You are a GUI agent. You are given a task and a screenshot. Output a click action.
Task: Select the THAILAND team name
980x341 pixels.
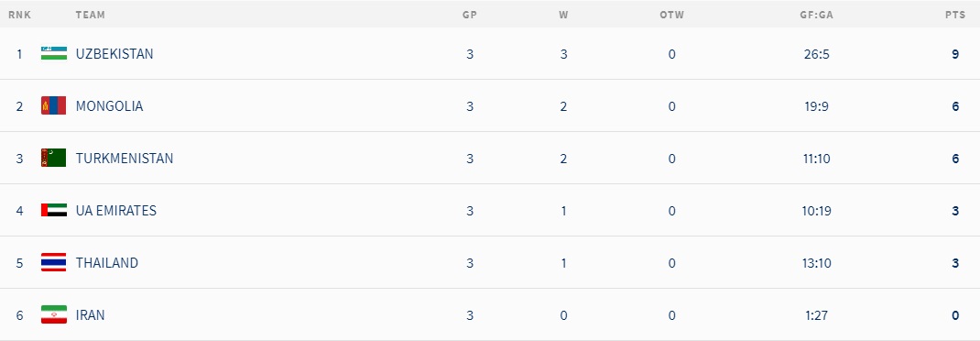[x=107, y=263]
